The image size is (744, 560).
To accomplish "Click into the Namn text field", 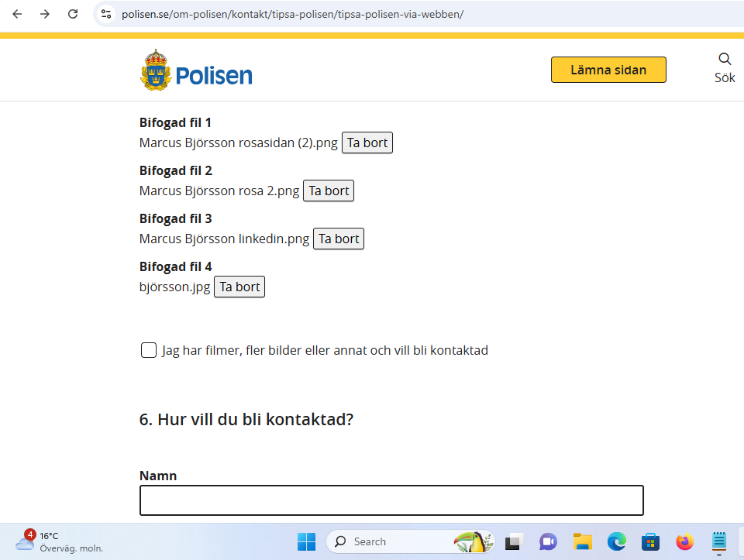I will click(x=391, y=500).
